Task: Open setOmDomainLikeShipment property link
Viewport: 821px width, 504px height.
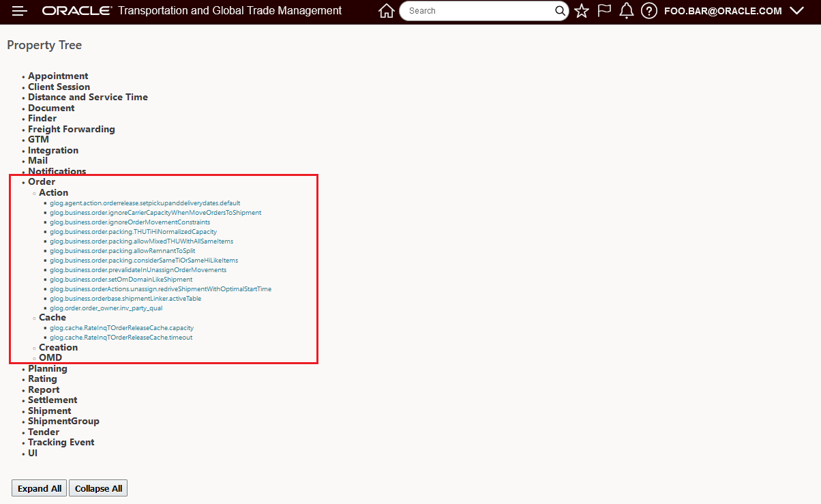Action: pyautogui.click(x=121, y=280)
